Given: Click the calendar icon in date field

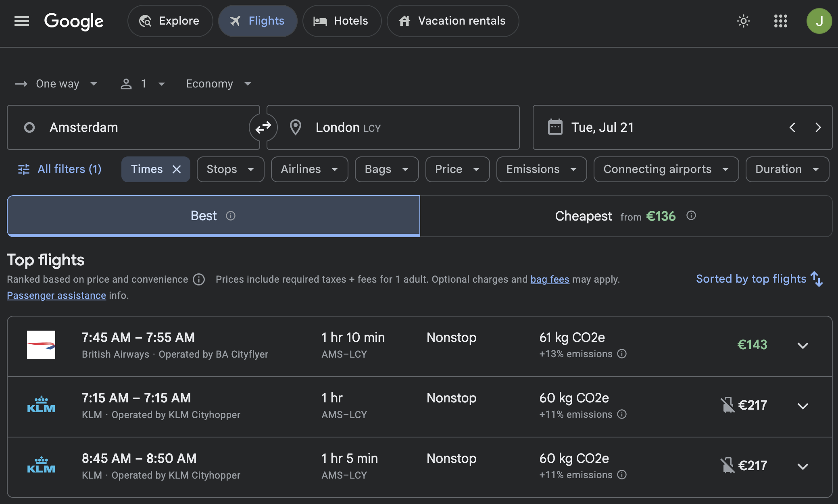Looking at the screenshot, I should pos(555,127).
